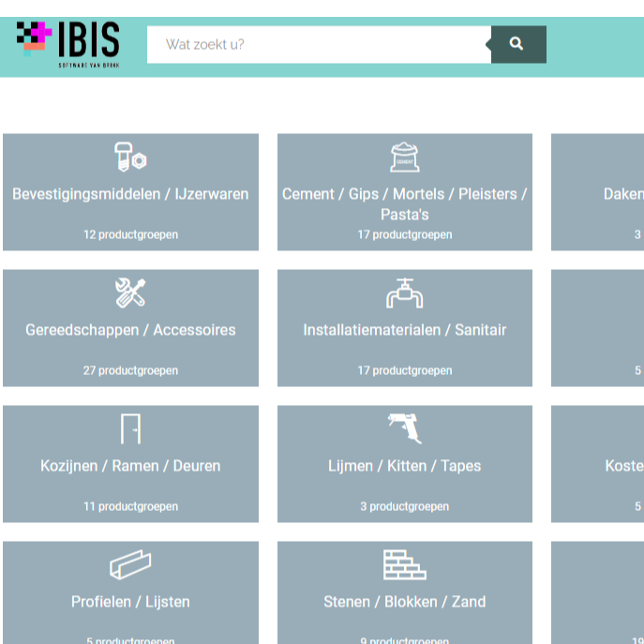The width and height of the screenshot is (644, 644).
Task: Click the IBIS logo
Action: tap(67, 44)
